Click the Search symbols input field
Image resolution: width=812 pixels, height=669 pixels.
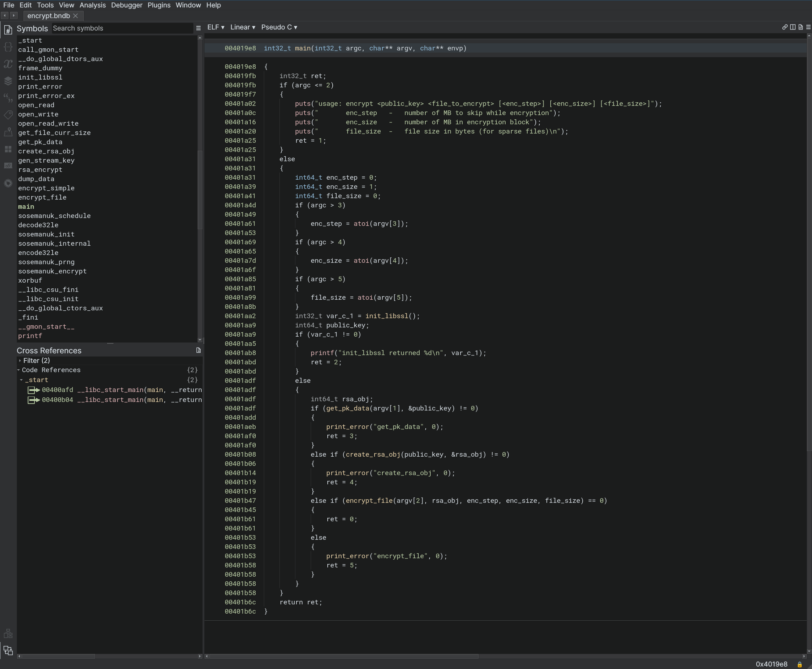point(122,28)
